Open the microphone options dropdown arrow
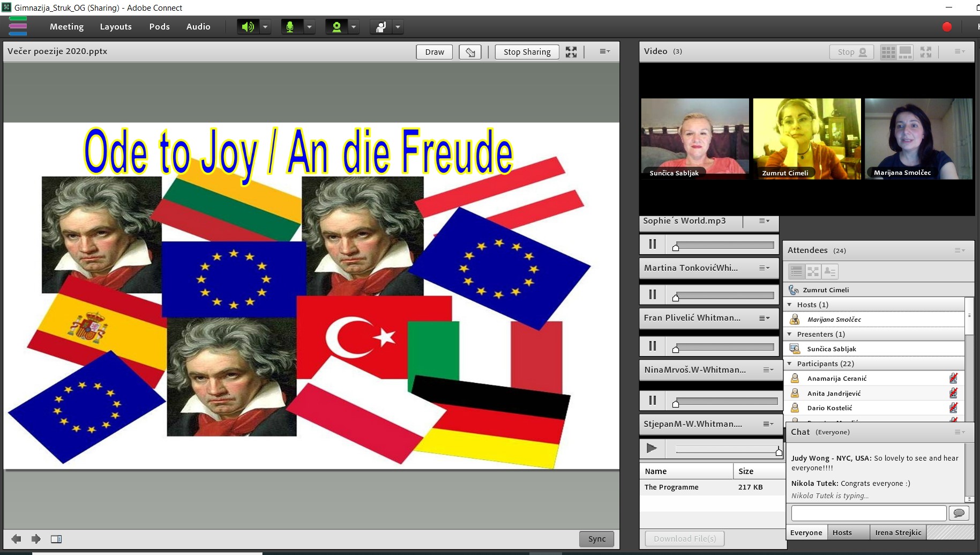This screenshot has height=555, width=980. 309,27
